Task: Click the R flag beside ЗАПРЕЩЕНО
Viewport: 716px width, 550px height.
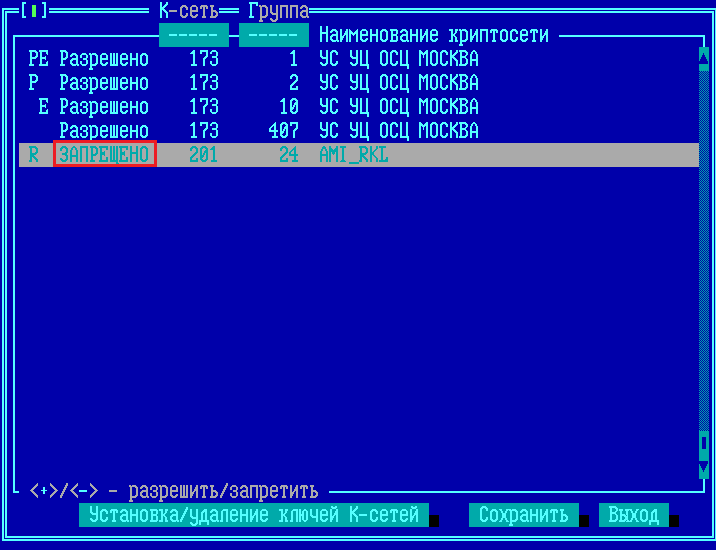Action: tap(34, 155)
